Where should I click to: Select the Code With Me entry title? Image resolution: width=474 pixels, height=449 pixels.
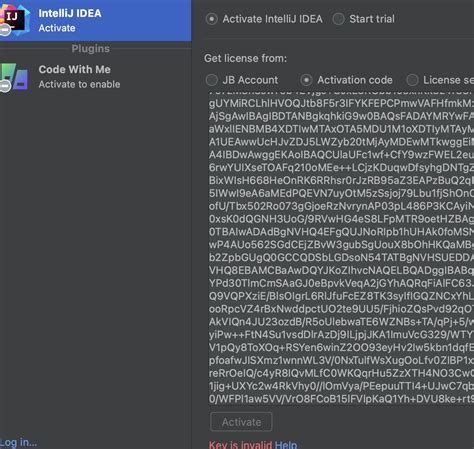coord(75,69)
